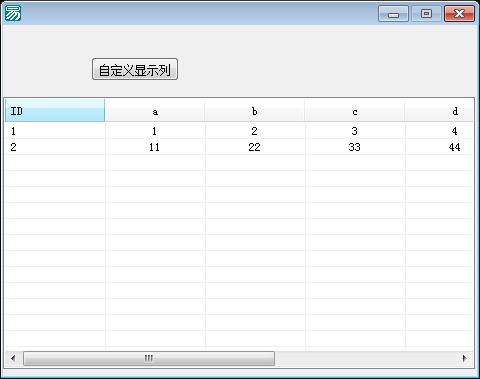Viewport: 480px width, 379px height.
Task: Click column header c
Action: tap(355, 111)
